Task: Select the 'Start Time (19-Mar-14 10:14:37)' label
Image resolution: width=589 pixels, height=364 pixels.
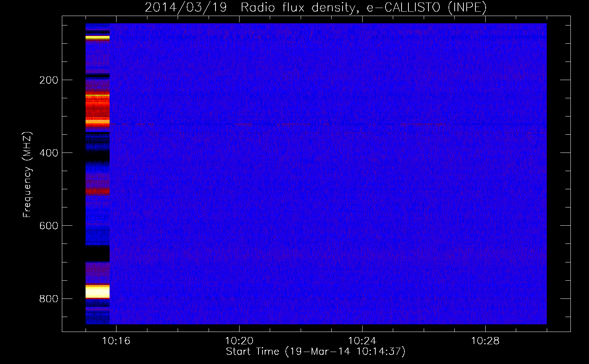Action: [x=316, y=352]
